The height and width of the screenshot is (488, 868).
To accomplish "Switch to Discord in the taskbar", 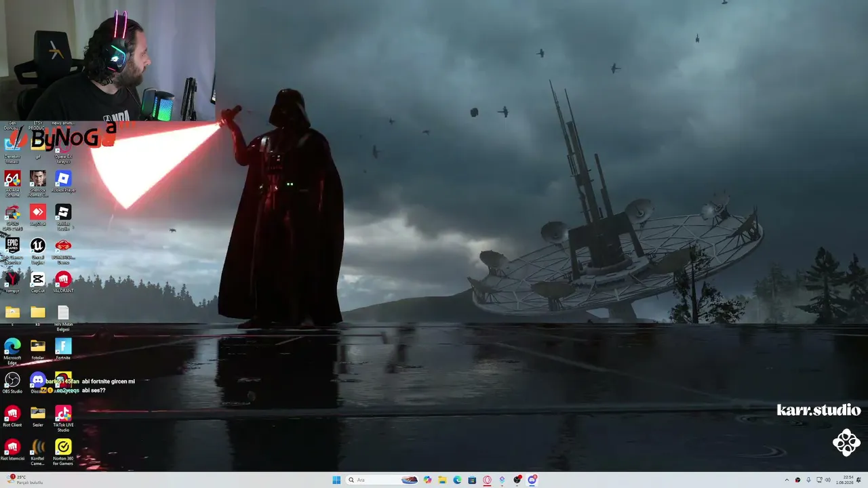I will coord(532,480).
